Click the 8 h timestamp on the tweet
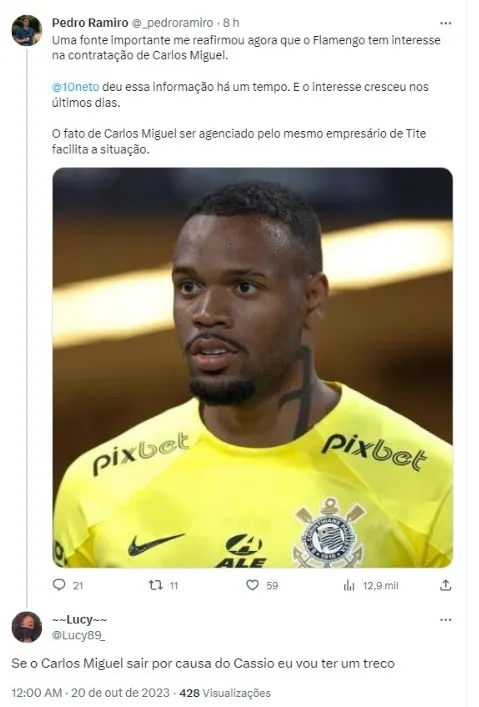This screenshot has height=707, width=479. pyautogui.click(x=231, y=23)
